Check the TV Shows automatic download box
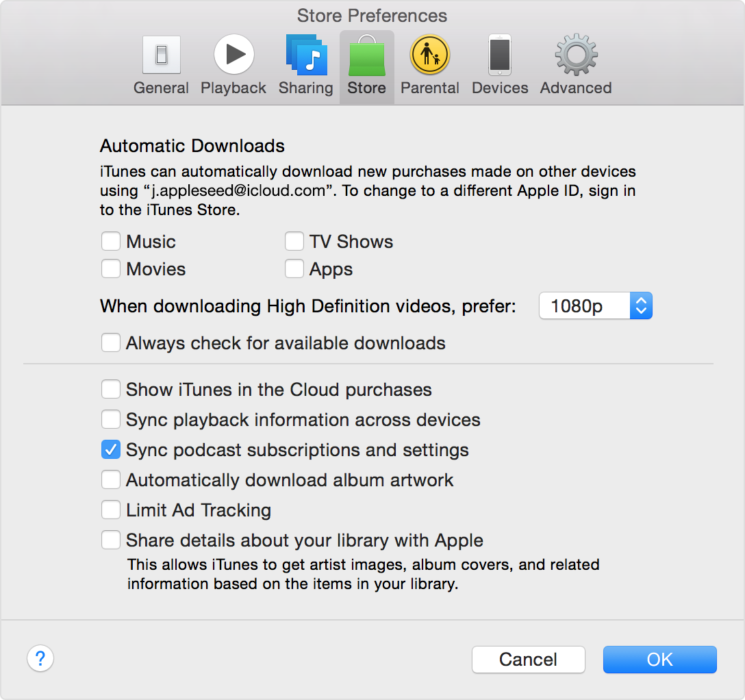 tap(294, 242)
